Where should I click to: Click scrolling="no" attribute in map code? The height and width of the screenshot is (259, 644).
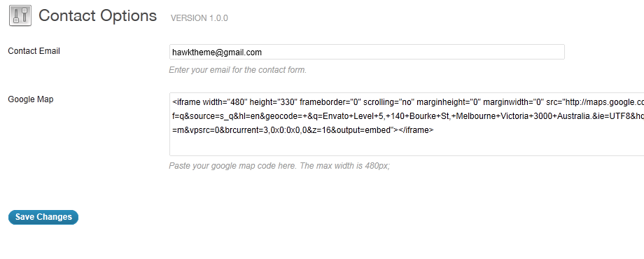click(388, 101)
